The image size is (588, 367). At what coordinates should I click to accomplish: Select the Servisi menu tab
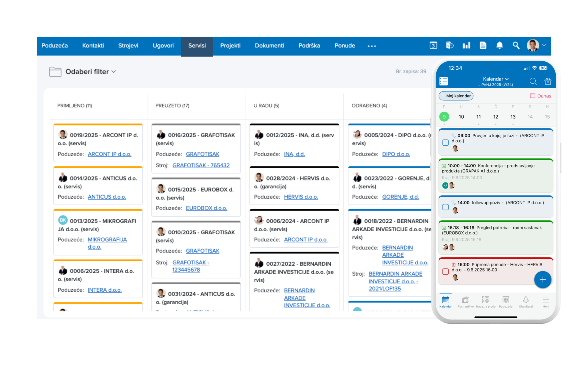tap(197, 46)
